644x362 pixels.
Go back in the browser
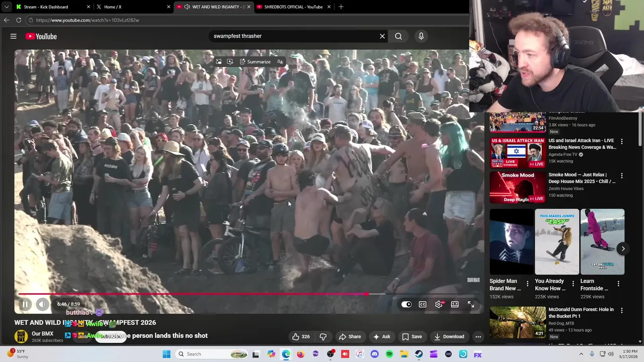[x=7, y=20]
